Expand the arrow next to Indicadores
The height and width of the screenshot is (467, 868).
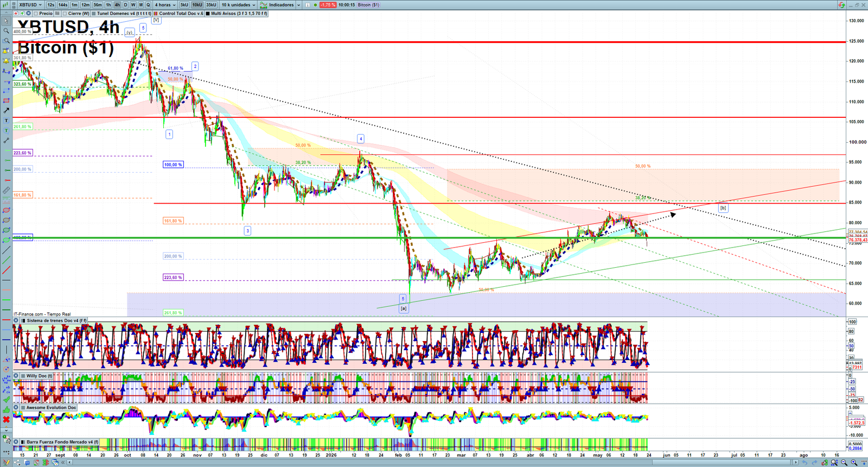pos(298,5)
